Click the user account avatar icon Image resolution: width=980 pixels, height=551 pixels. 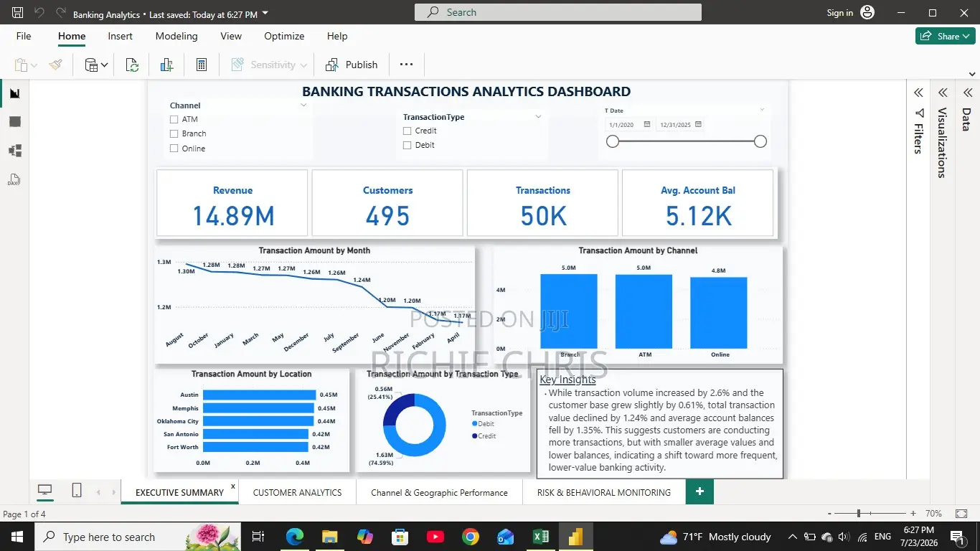tap(867, 12)
